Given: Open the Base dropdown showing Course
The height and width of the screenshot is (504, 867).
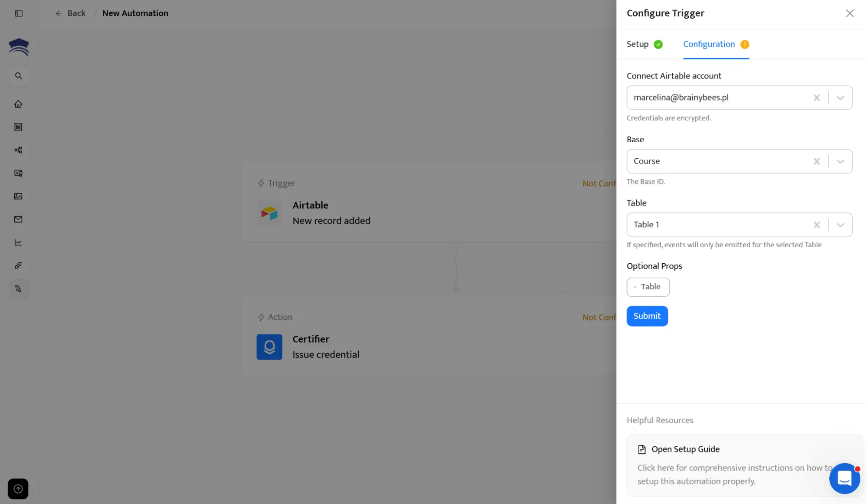Looking at the screenshot, I should (x=840, y=161).
